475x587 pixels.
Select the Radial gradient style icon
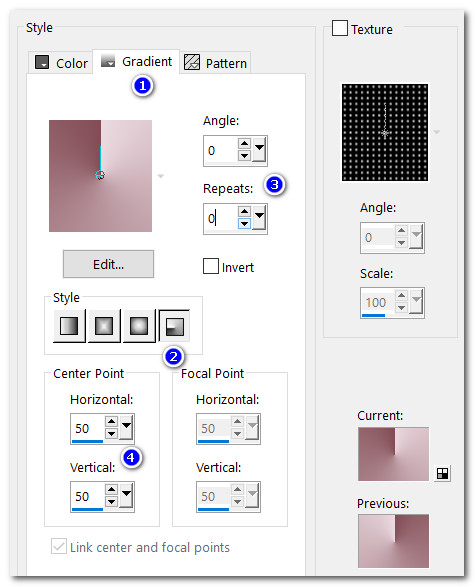pyautogui.click(x=174, y=326)
